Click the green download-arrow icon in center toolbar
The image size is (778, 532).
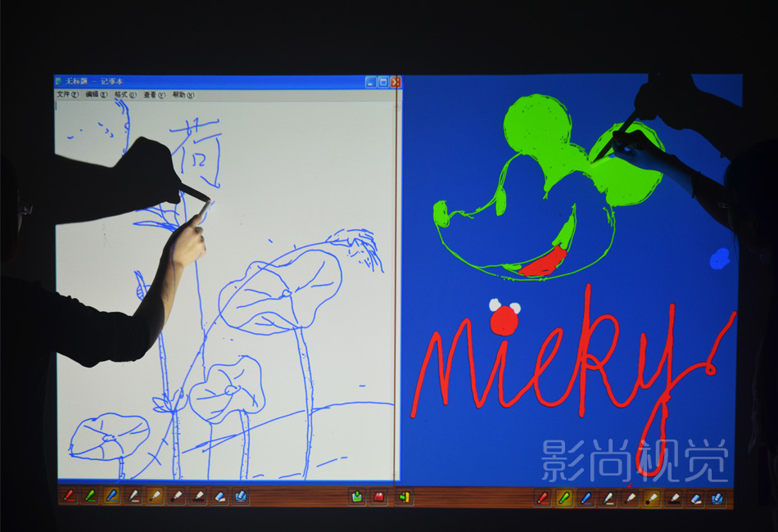pyautogui.click(x=357, y=497)
